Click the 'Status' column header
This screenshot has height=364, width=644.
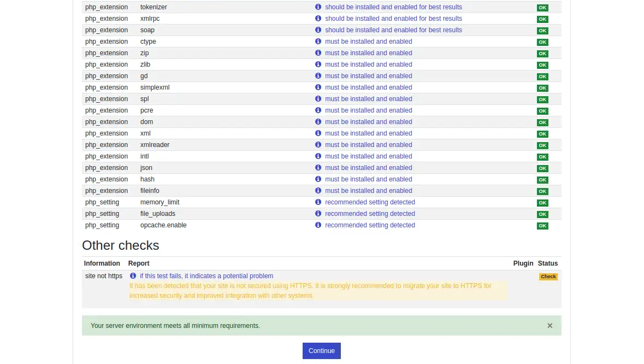(548, 264)
